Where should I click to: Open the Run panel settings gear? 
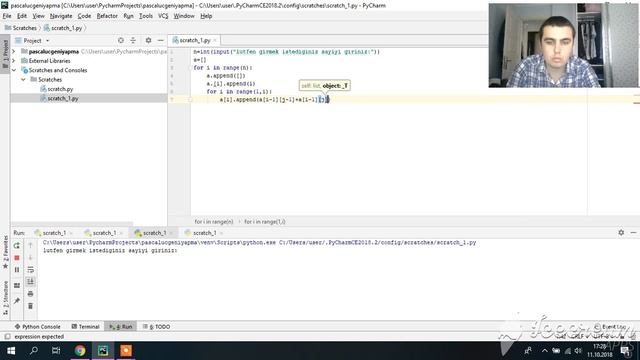click(621, 232)
